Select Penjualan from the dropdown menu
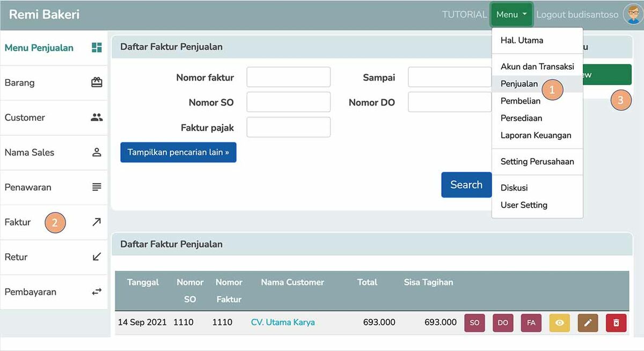The width and height of the screenshot is (644, 351). click(519, 84)
